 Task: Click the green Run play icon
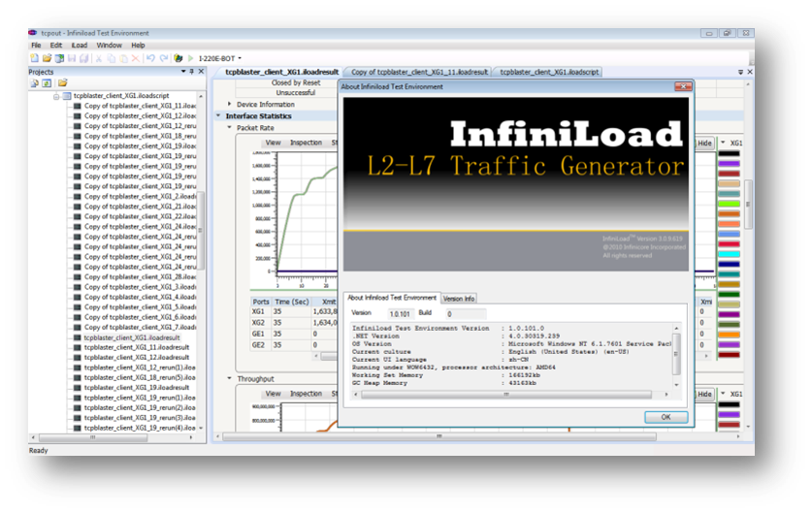tap(190, 58)
